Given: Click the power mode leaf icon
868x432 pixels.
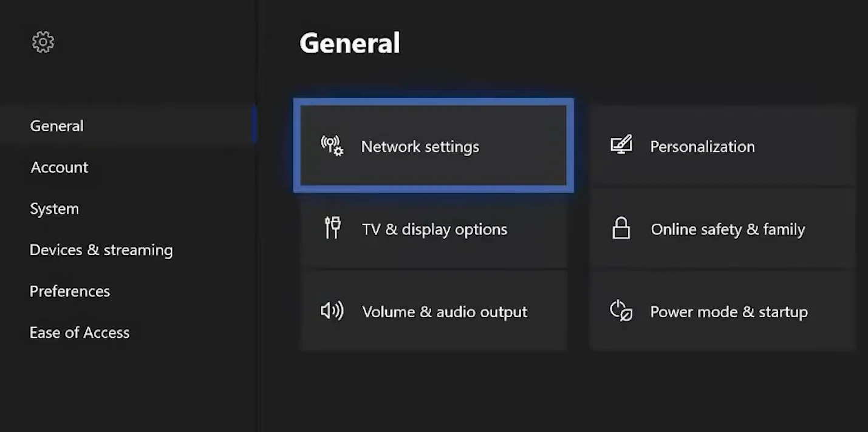Looking at the screenshot, I should [x=621, y=310].
